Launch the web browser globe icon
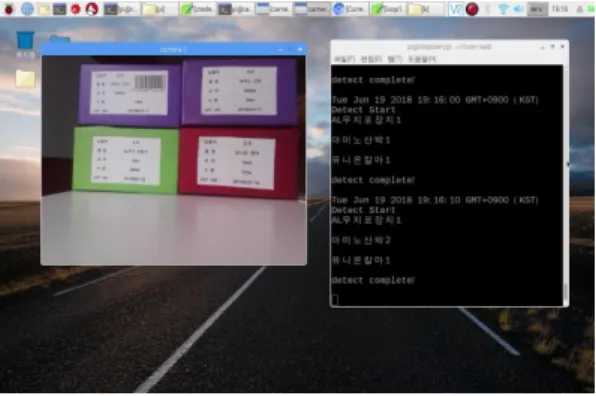Viewport: 596px width, 396px height. point(27,8)
